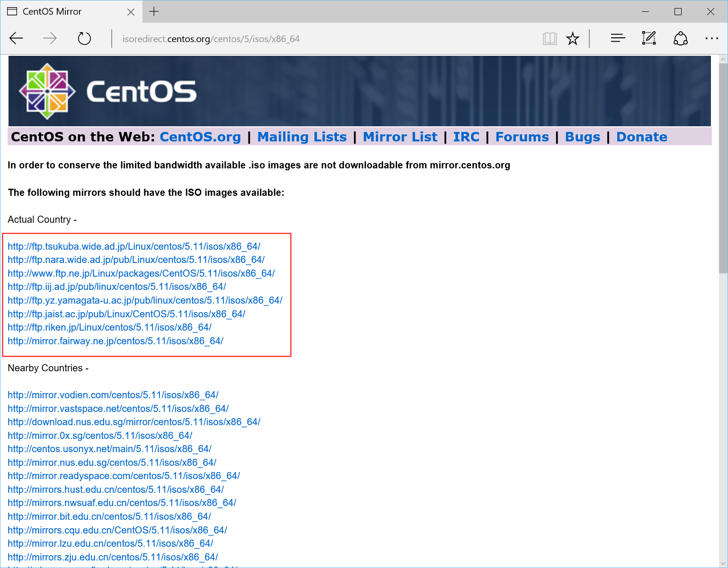Open the CentOS.org link

pos(200,137)
